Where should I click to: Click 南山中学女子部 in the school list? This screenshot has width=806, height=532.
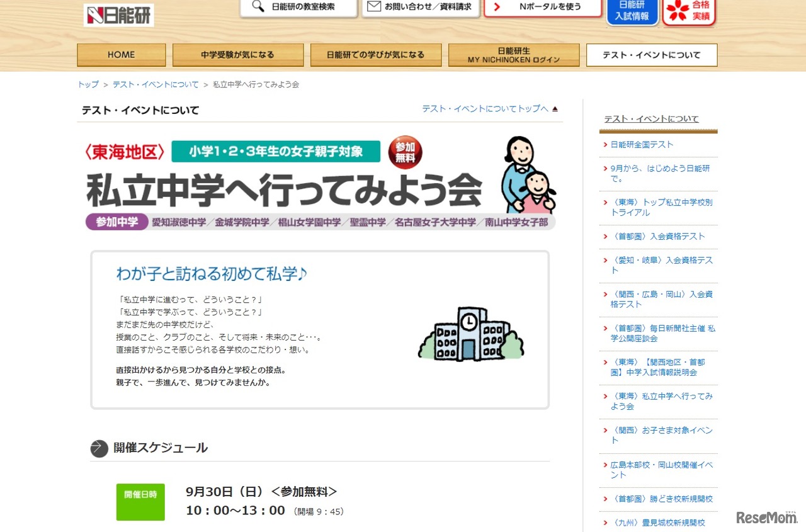(x=516, y=223)
